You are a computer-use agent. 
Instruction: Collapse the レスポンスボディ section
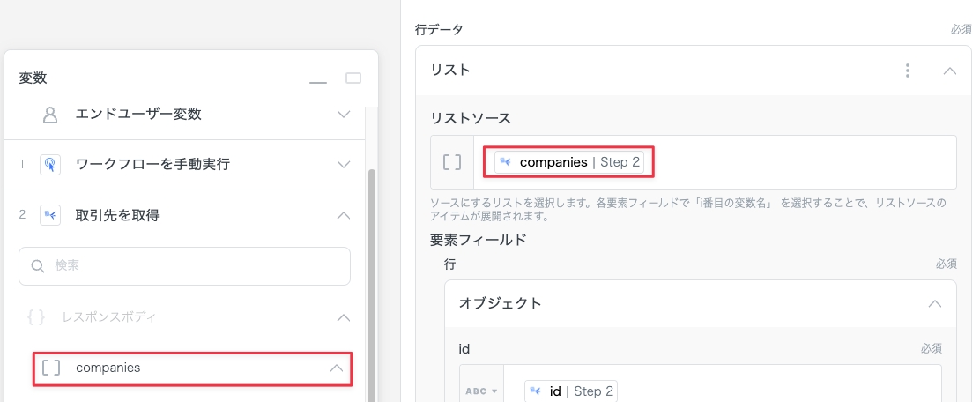(x=344, y=316)
